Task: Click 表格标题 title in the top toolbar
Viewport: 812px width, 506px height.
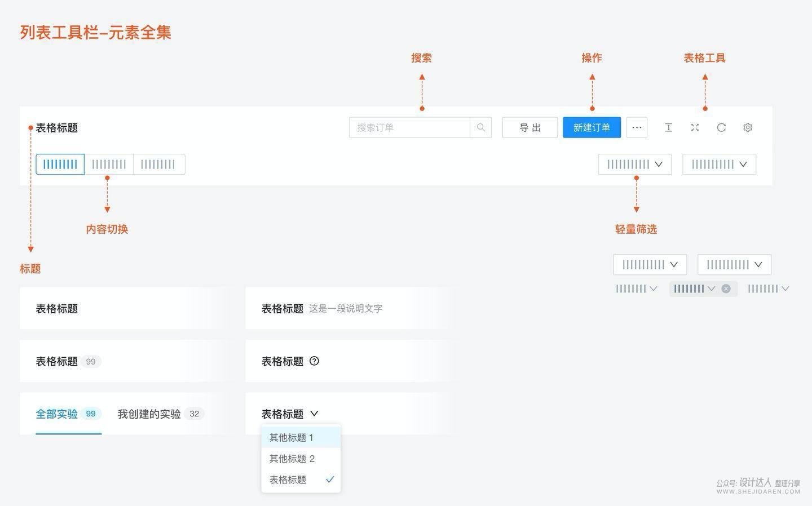Action: click(x=57, y=128)
